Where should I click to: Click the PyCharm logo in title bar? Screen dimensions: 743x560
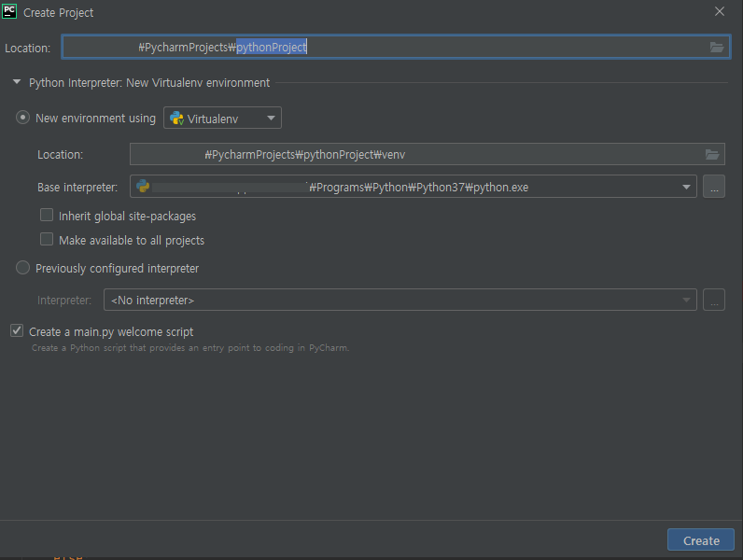coord(9,11)
